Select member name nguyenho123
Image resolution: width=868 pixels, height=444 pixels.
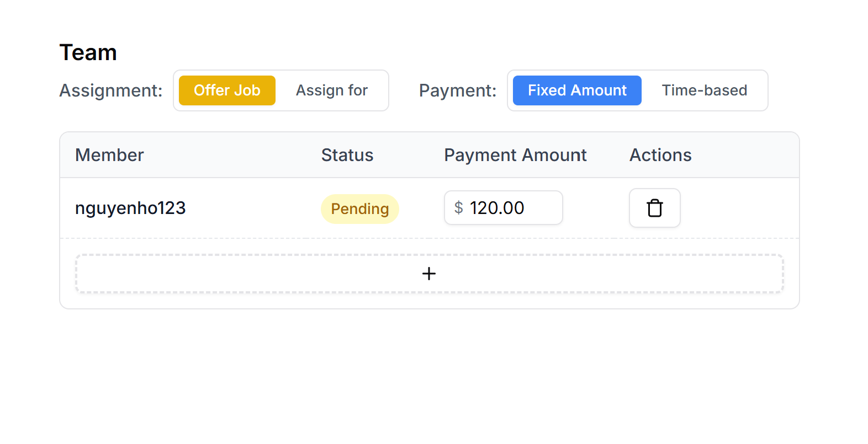[x=130, y=208]
